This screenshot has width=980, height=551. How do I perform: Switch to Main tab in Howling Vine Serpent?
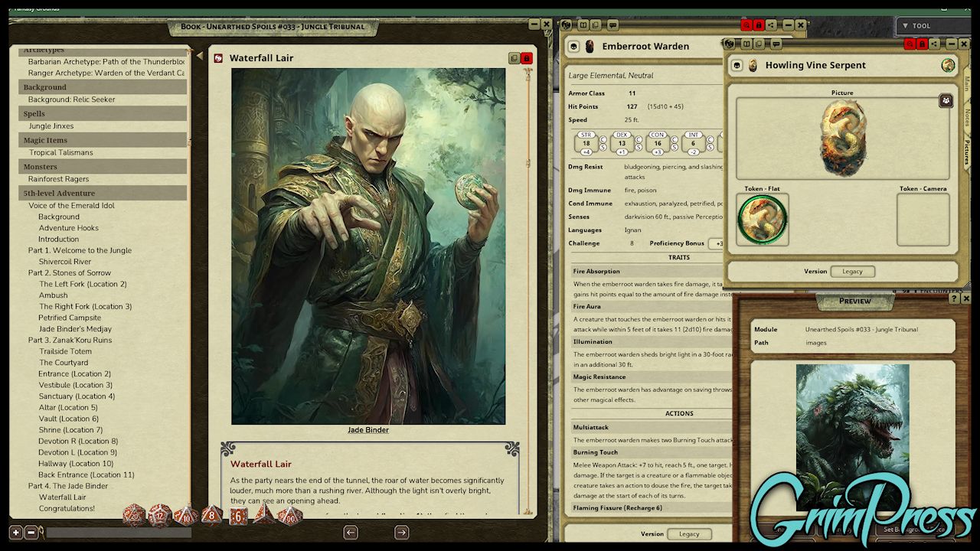(966, 84)
